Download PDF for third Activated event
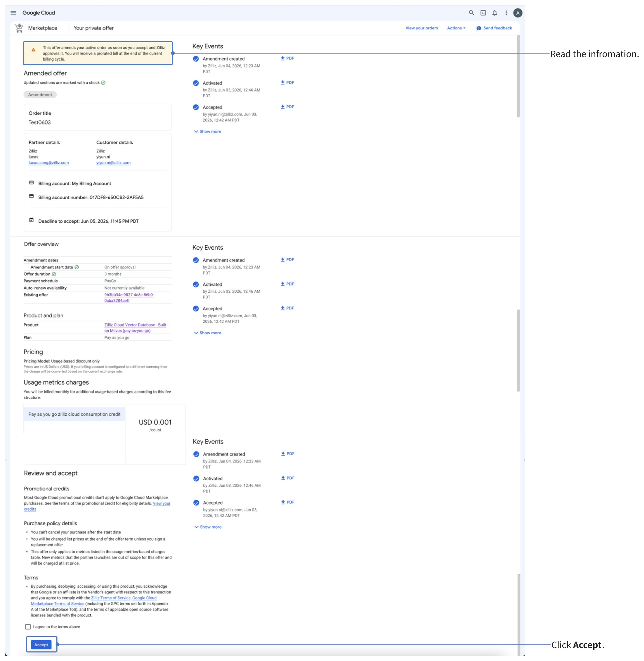 tap(288, 478)
